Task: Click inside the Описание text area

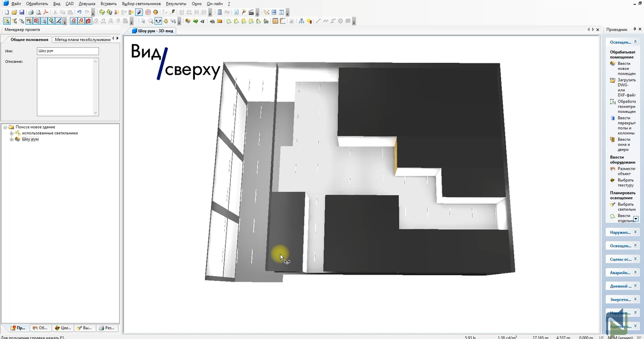Action: [68, 87]
